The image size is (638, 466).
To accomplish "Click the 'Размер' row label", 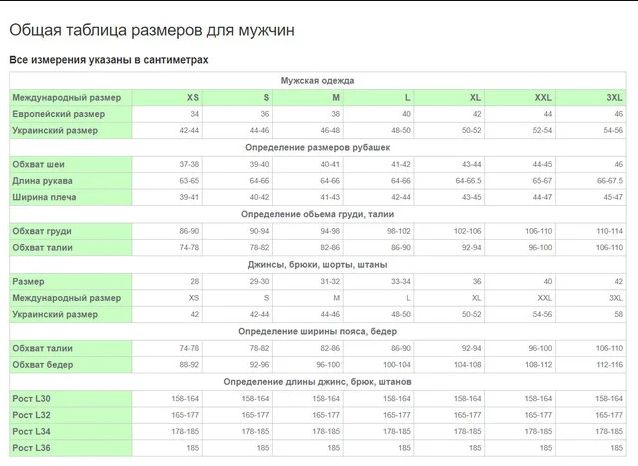I will pyautogui.click(x=28, y=282).
